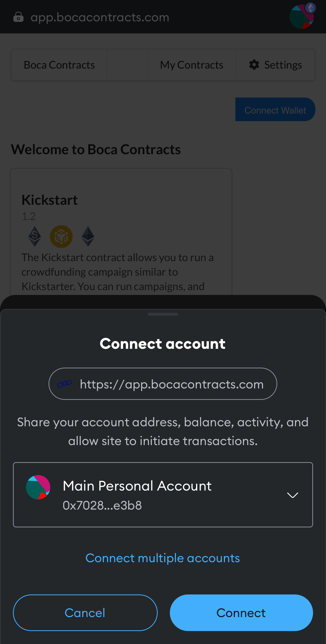Select the BNB chain coin icon
The height and width of the screenshot is (644, 326).
pos(61,237)
